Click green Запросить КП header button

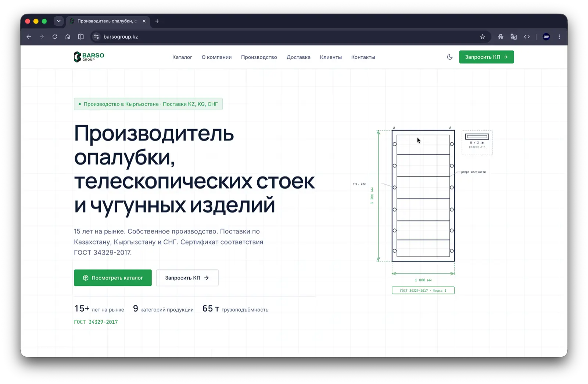tap(487, 57)
